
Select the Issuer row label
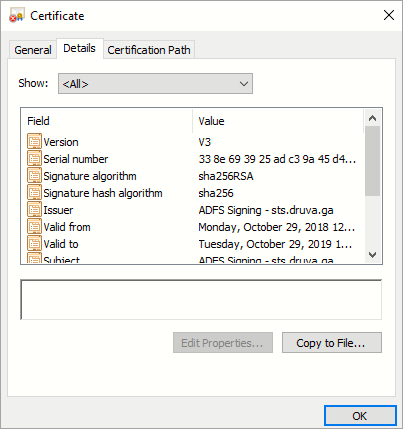58,210
